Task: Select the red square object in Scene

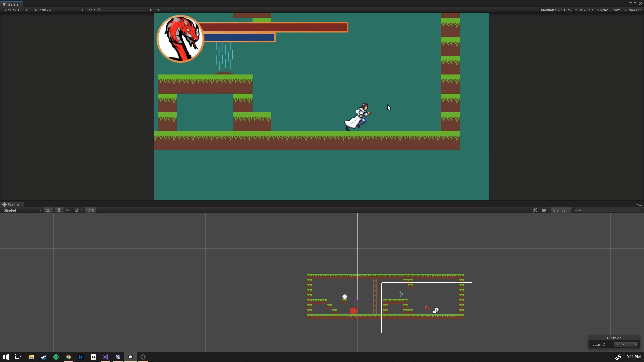Action: (x=353, y=311)
